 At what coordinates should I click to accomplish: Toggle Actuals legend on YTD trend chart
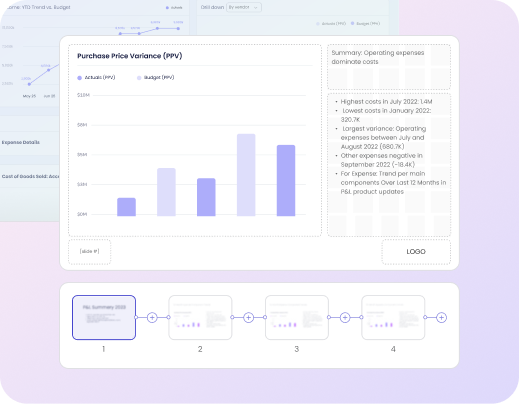(174, 7)
